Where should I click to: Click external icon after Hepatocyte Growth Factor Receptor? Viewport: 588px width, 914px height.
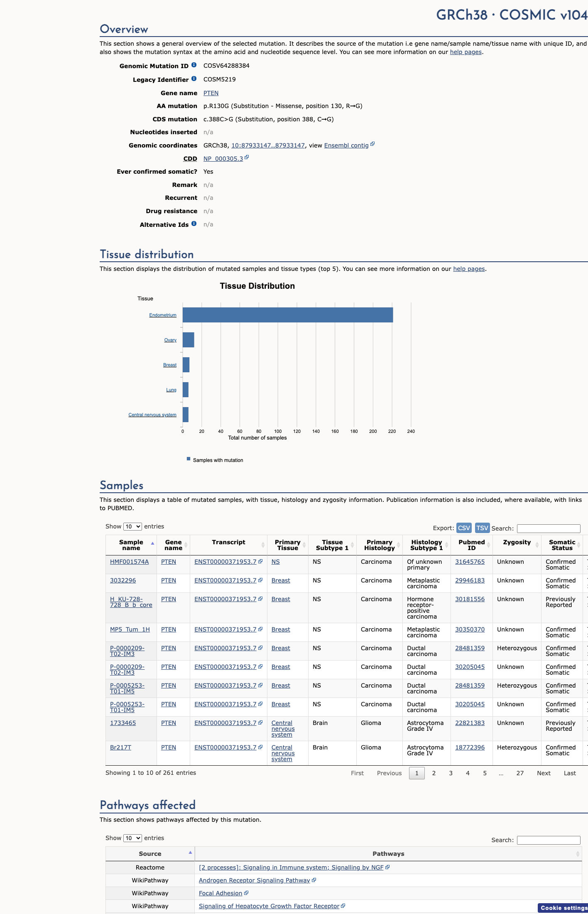tap(343, 906)
